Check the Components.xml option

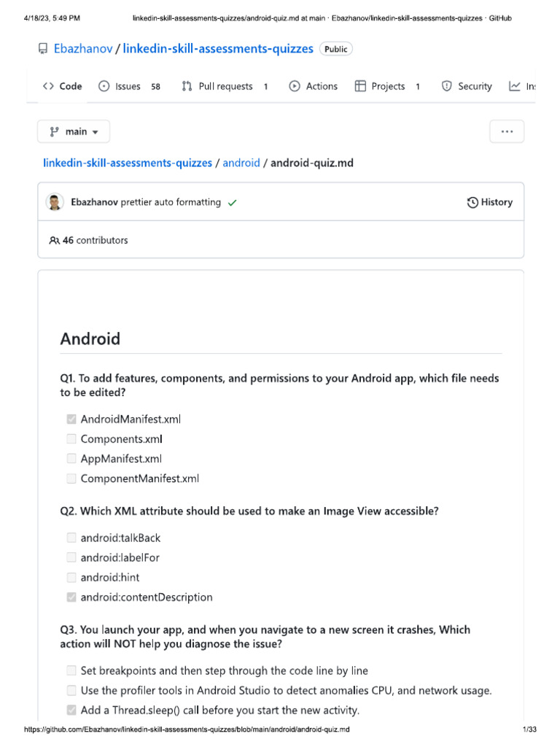(x=71, y=439)
